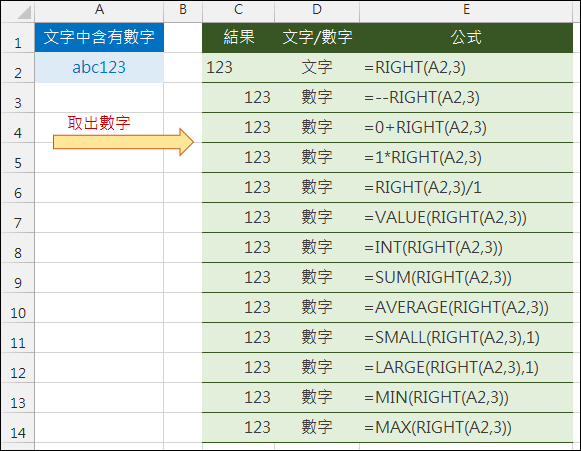581x451 pixels.
Task: Click the left-aligned 123 result in row 2
Action: click(238, 67)
